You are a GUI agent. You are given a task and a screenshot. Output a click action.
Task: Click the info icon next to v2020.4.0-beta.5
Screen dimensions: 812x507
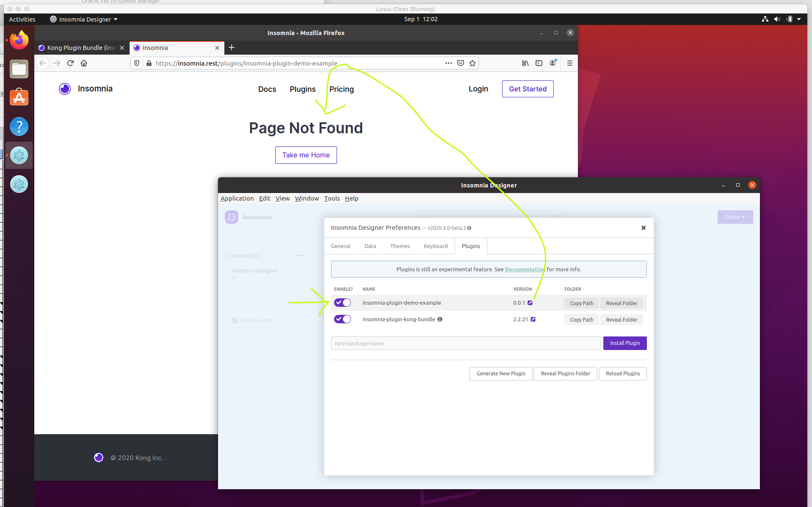(x=469, y=228)
